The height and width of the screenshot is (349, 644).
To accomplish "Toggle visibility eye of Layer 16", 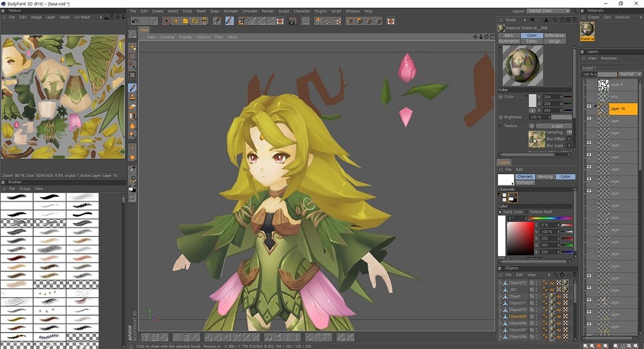I will click(x=589, y=106).
